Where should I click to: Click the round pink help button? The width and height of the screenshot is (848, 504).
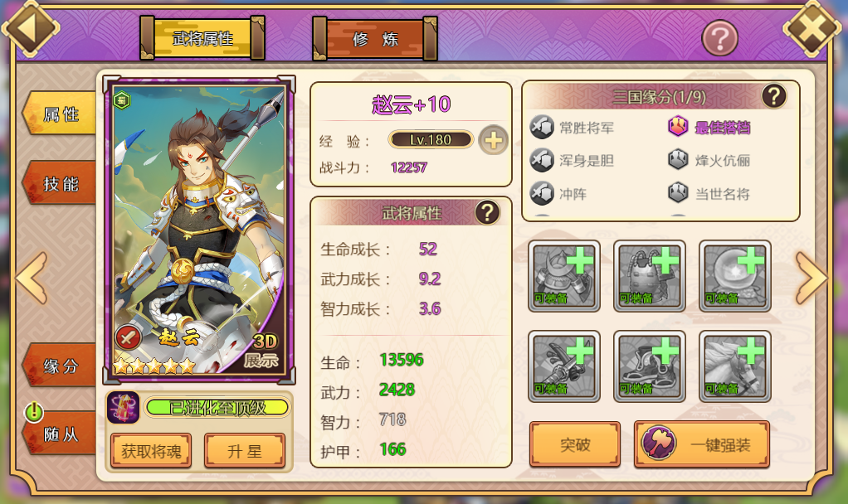coord(720,38)
